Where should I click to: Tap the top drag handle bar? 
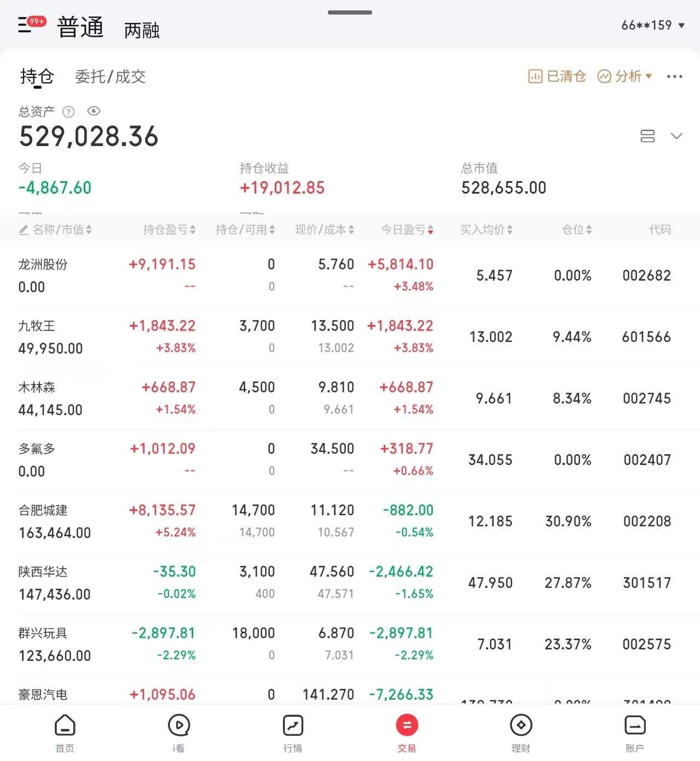(350, 13)
